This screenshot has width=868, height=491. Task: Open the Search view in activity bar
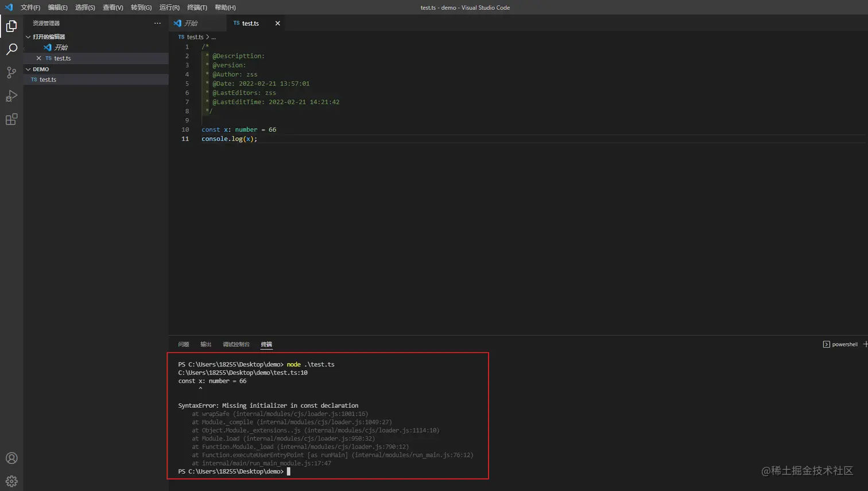[11, 49]
